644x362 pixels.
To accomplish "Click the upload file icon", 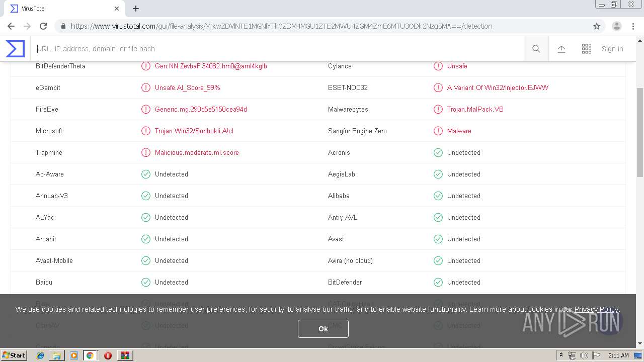I will (561, 49).
